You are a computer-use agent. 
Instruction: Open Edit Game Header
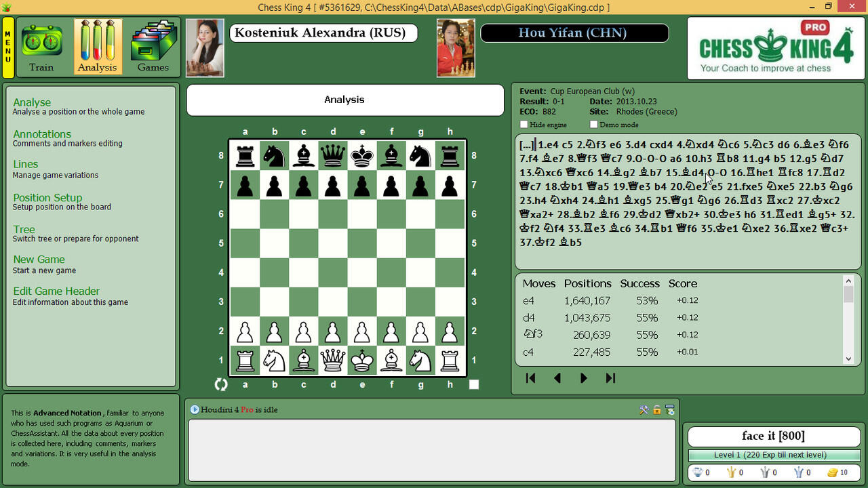pos(56,291)
